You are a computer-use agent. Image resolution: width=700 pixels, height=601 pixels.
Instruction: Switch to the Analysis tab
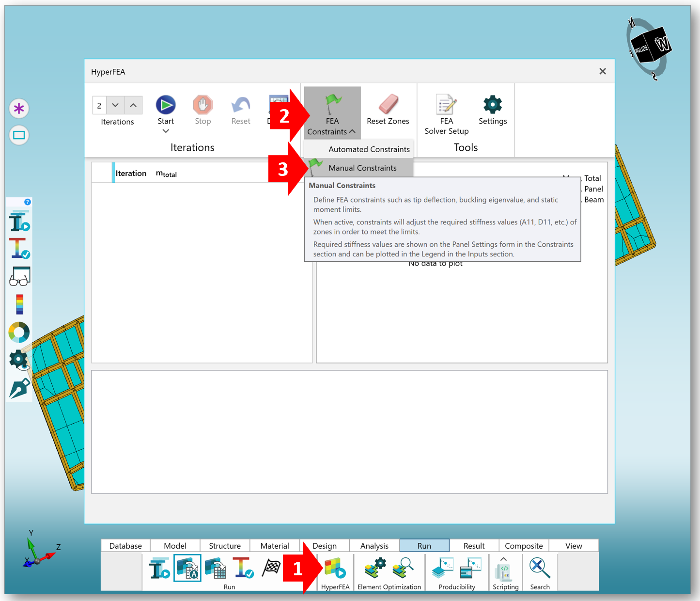pyautogui.click(x=374, y=546)
